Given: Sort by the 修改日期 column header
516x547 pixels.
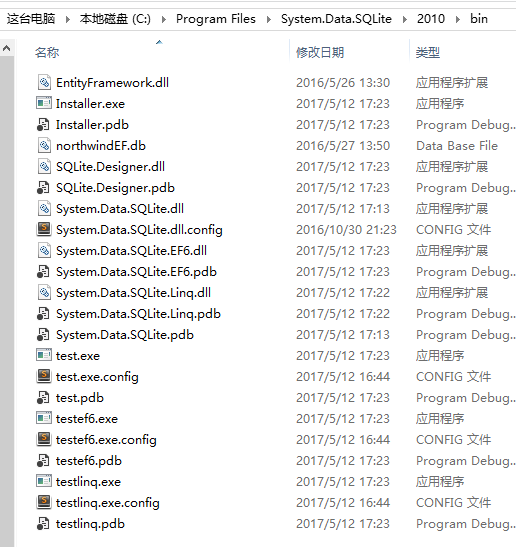Looking at the screenshot, I should (320, 53).
